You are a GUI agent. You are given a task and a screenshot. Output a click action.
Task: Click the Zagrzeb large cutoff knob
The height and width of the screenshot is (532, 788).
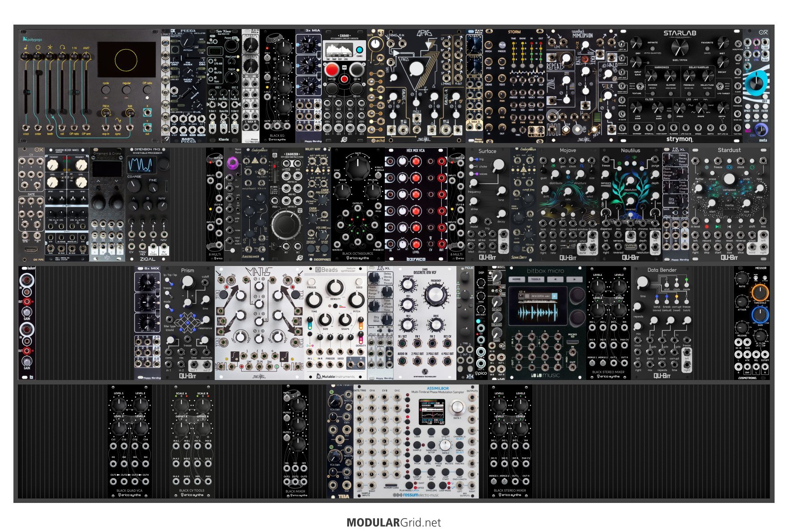(x=286, y=226)
